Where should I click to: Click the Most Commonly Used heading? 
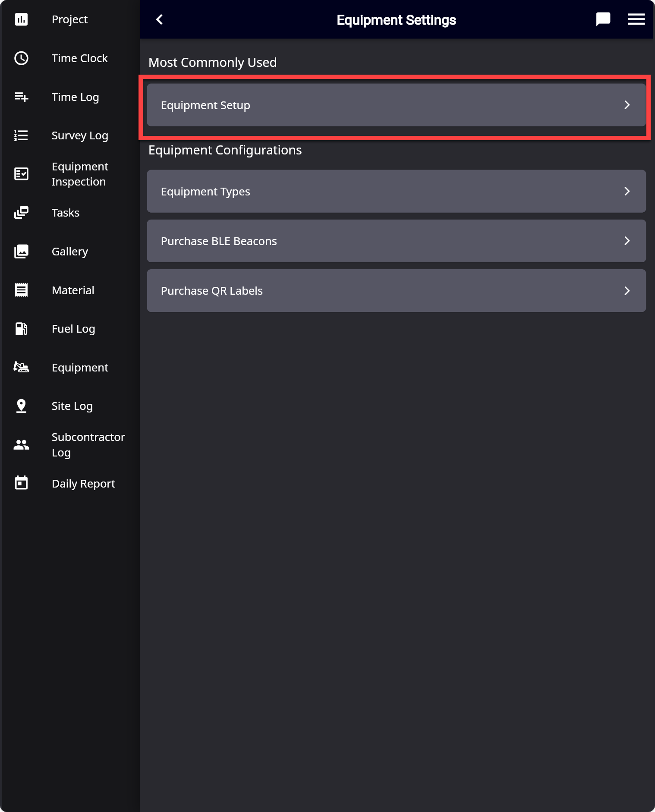(x=213, y=63)
